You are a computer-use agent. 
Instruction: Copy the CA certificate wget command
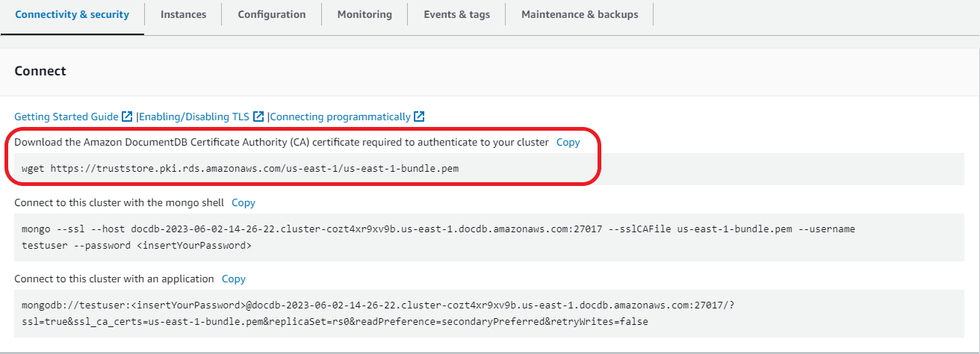[x=568, y=142]
